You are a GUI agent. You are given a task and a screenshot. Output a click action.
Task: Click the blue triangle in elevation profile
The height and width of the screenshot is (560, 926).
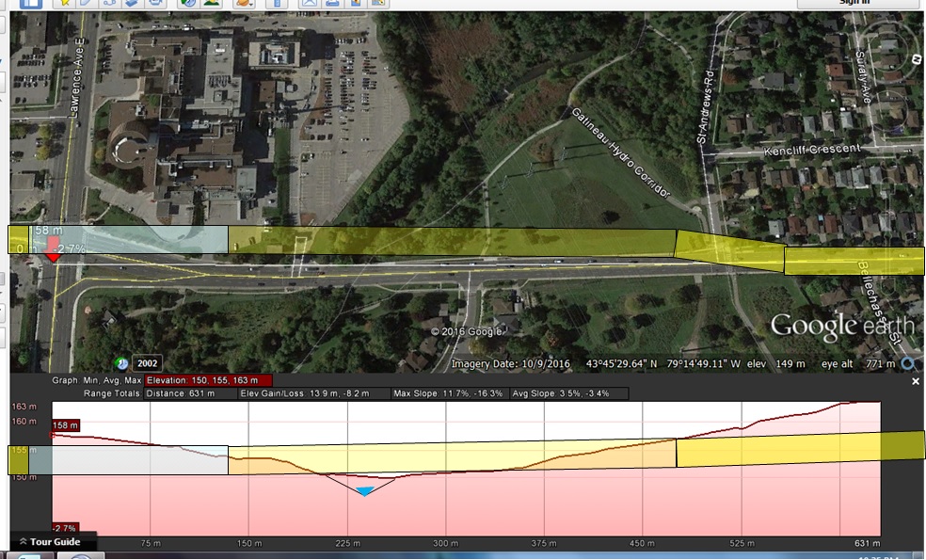click(x=365, y=491)
